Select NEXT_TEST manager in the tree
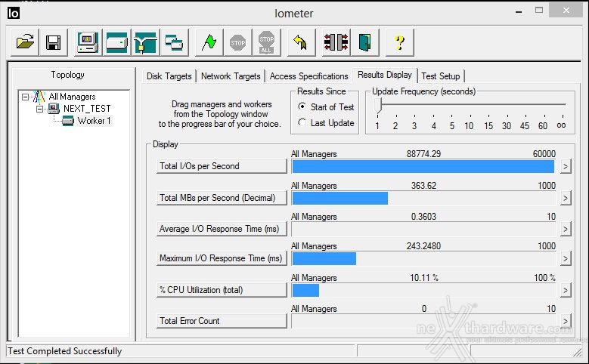Viewport: 589px width, 364px height. [x=87, y=109]
